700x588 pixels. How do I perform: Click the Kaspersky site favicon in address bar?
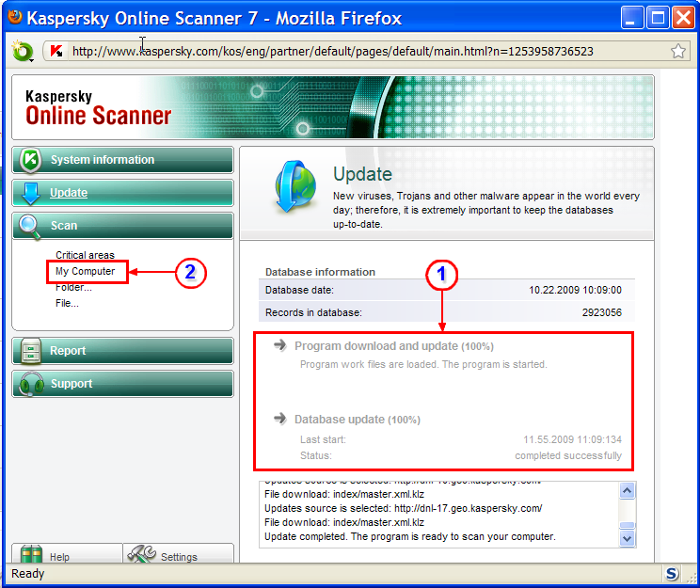pos(56,51)
